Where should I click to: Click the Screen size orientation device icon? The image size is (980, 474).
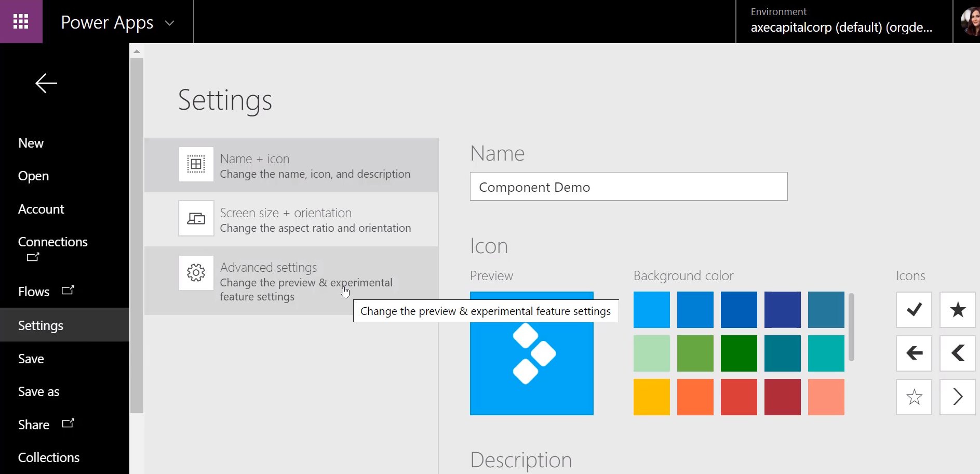(196, 218)
